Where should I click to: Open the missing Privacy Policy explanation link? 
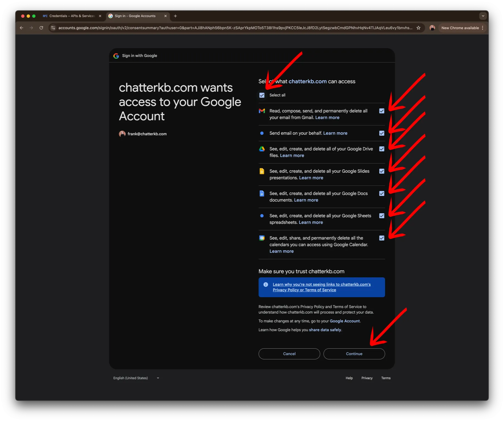[x=321, y=287]
